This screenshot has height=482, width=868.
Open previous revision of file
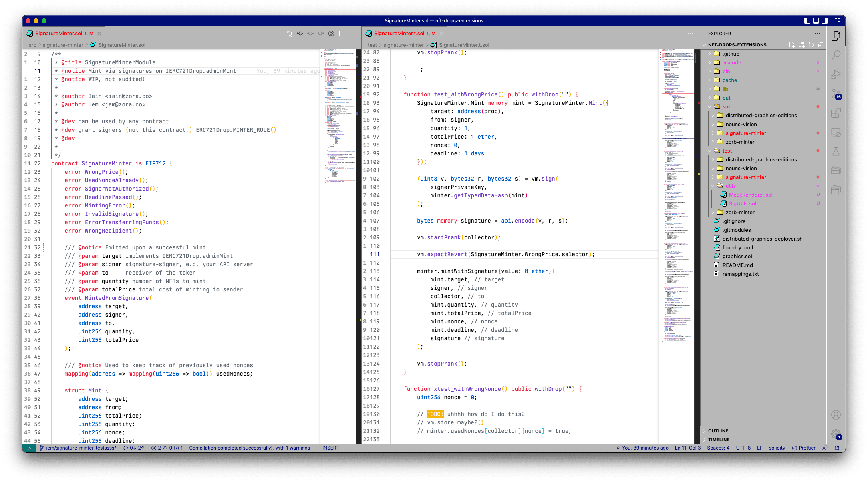point(300,34)
